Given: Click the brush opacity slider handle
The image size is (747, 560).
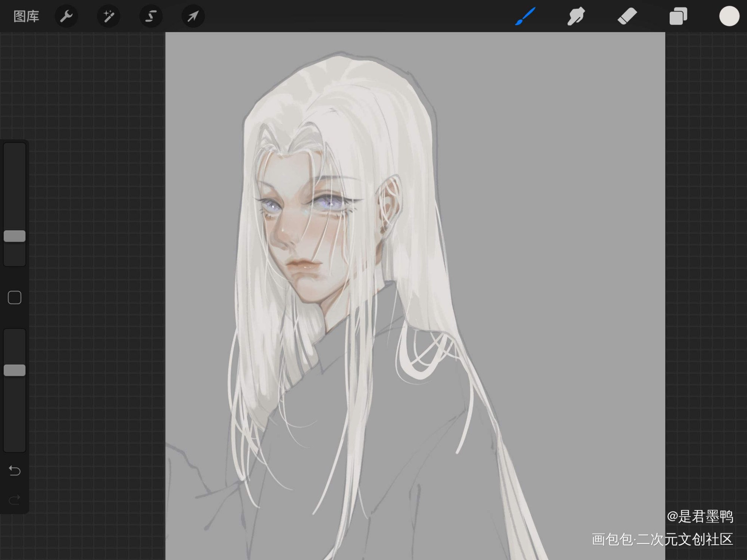Looking at the screenshot, I should (x=15, y=370).
